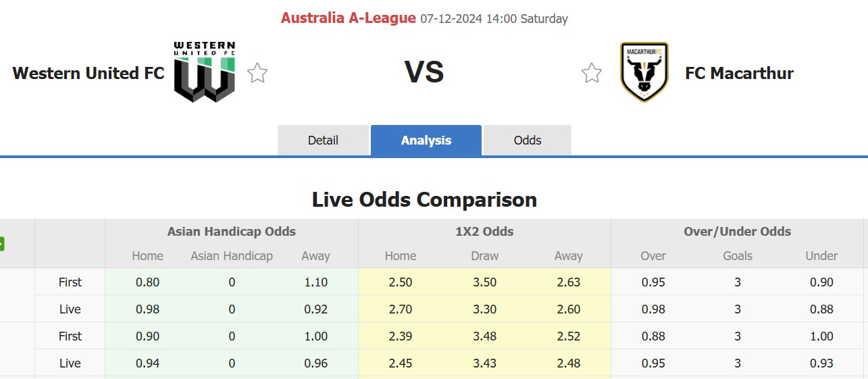The image size is (868, 379).
Task: Click the FC Macarthur team name
Action: 740,73
